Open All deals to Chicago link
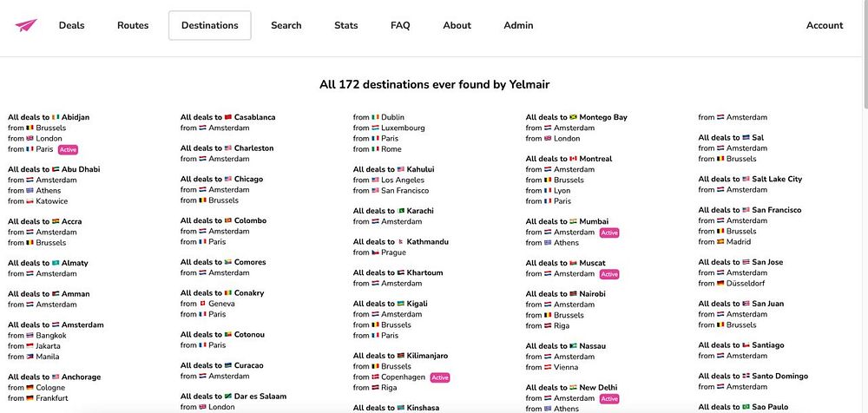Screen dimensions: 868x413 221,180
